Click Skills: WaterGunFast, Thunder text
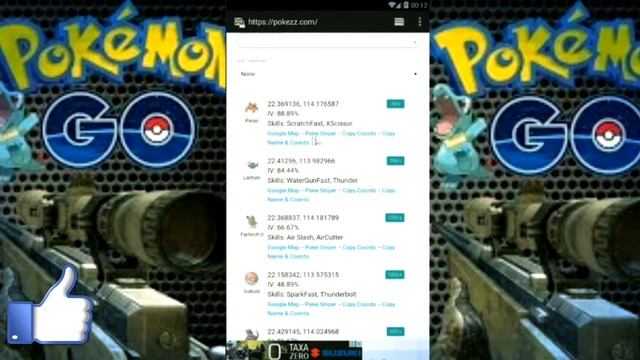The width and height of the screenshot is (640, 360). [312, 180]
